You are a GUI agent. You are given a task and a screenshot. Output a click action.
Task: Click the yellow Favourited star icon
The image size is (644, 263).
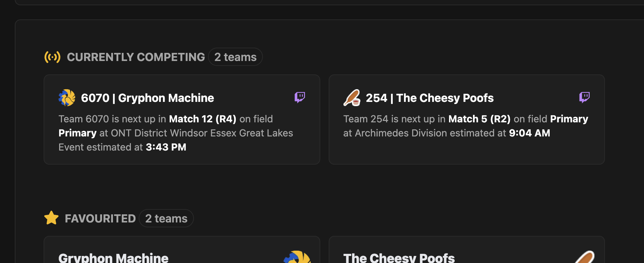tap(51, 218)
